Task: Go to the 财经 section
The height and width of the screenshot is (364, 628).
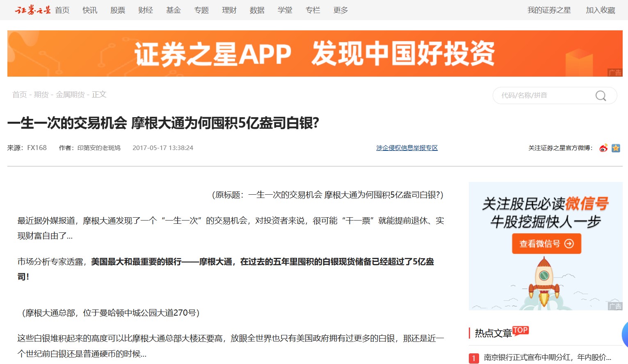Action: 146,10
